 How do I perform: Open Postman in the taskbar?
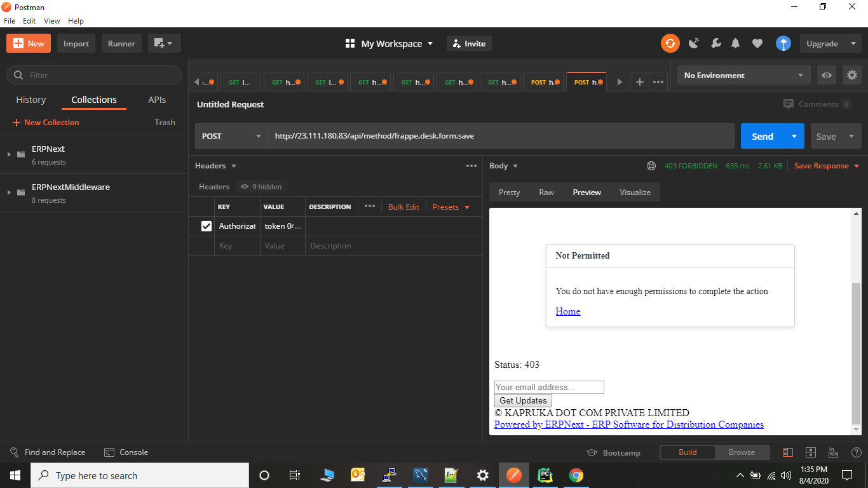point(514,475)
